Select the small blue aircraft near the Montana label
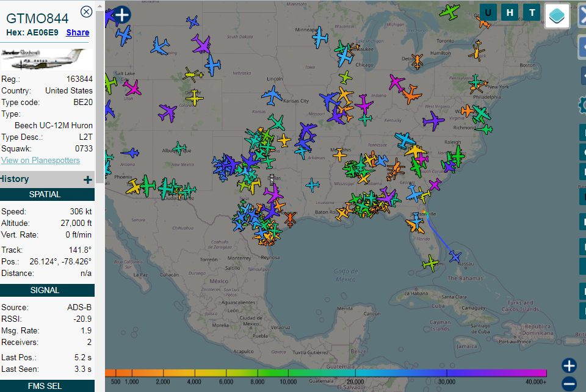 pyautogui.click(x=192, y=21)
